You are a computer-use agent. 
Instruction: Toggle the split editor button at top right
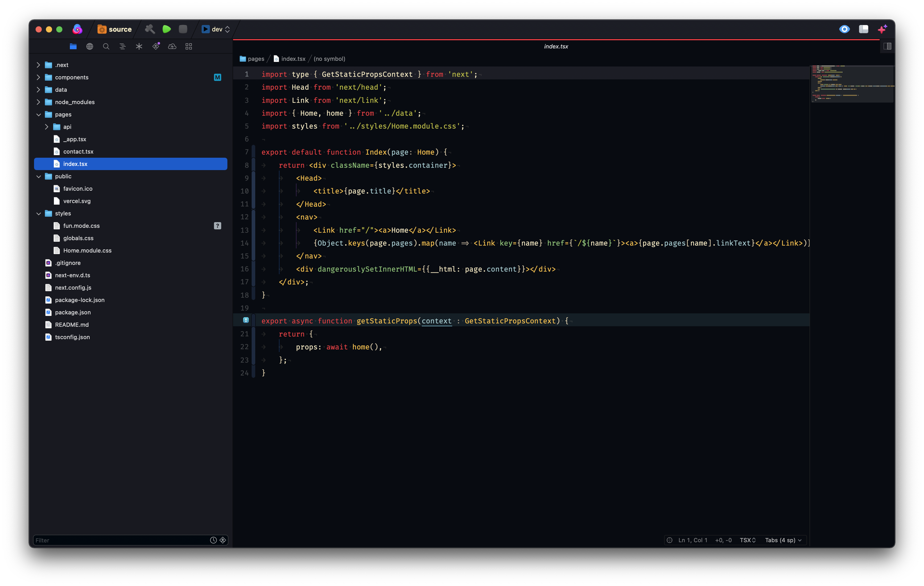[x=887, y=46]
